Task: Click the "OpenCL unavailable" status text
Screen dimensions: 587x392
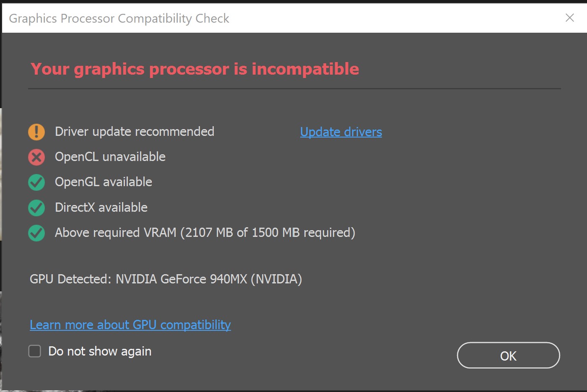Action: (110, 157)
